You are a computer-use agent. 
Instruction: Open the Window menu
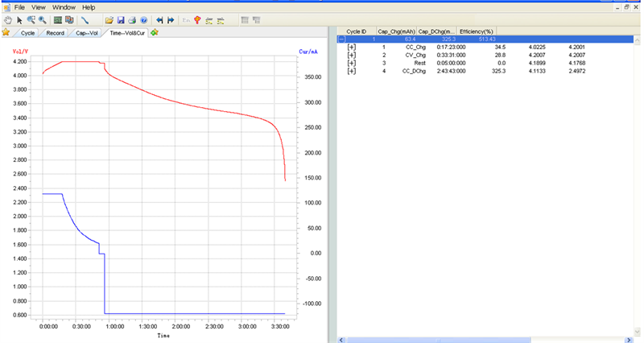pos(64,7)
